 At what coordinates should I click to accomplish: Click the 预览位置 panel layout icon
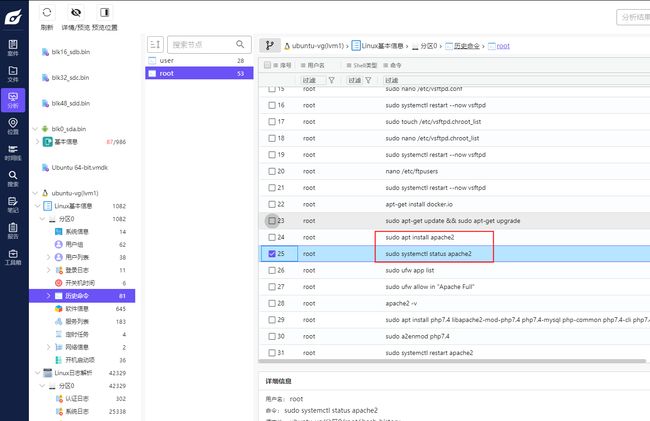coord(104,12)
